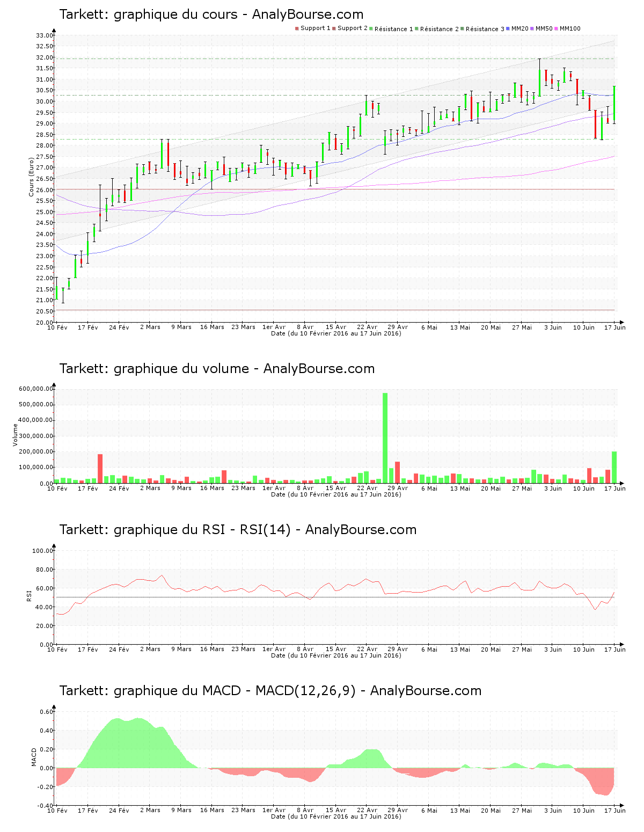The width and height of the screenshot is (644, 832).
Task: Click the Support 1 red legend swatch
Action: coord(297,28)
